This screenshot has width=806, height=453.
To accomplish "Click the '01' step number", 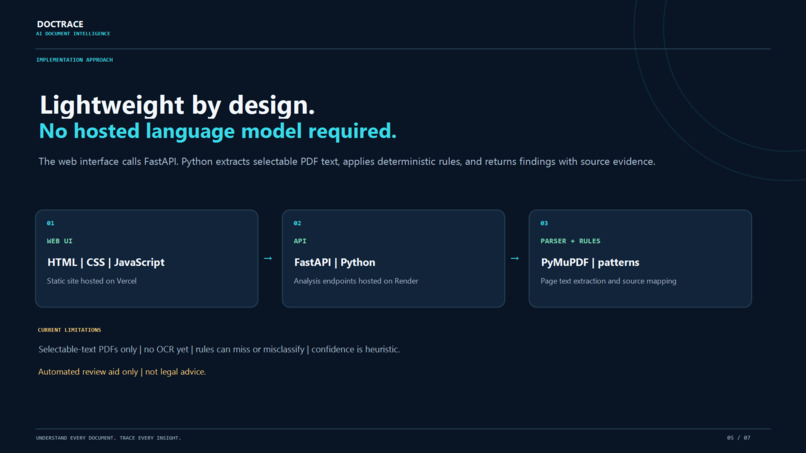I will click(50, 223).
